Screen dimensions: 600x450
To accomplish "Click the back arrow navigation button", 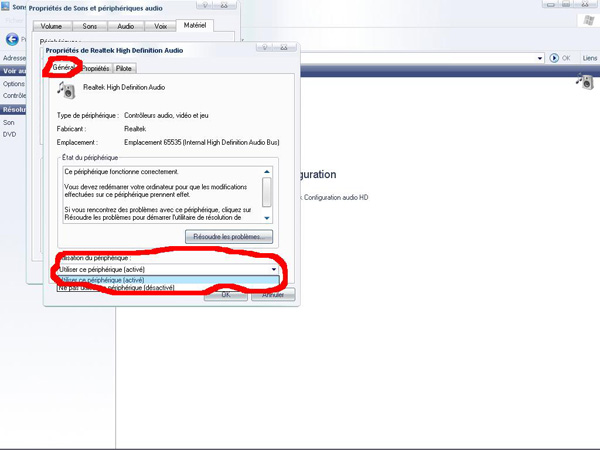I will point(12,39).
